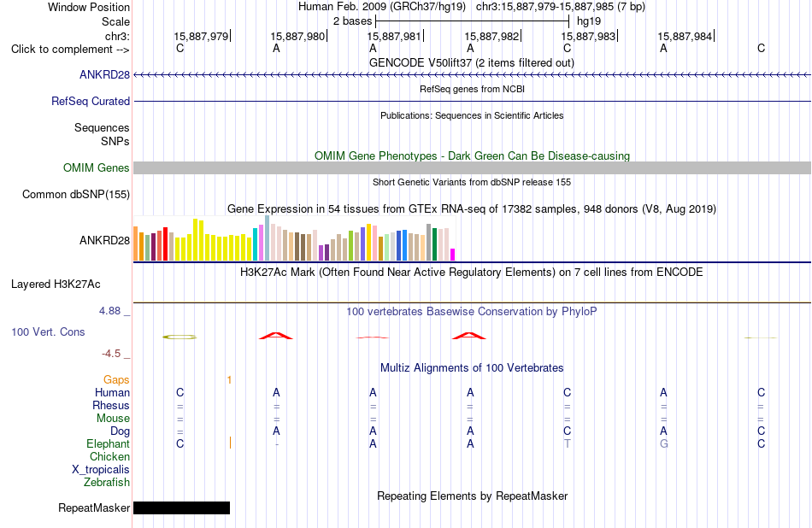
Task: Click the -4.5 PhyloP lower scale value
Action: click(111, 354)
